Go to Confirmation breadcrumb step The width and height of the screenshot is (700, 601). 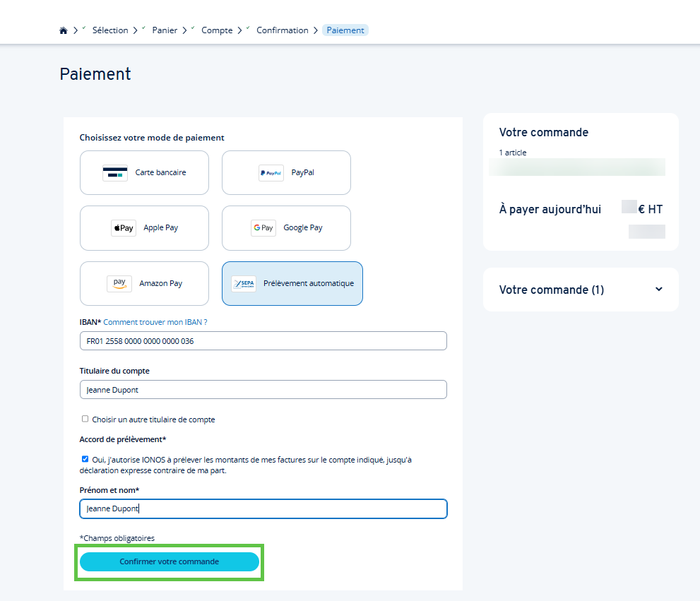point(282,30)
